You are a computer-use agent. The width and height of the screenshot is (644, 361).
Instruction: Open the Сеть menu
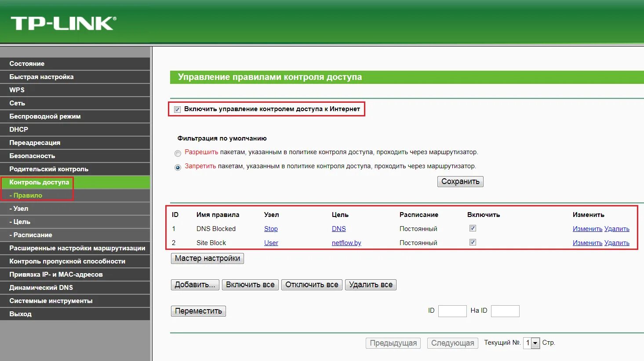[75, 103]
